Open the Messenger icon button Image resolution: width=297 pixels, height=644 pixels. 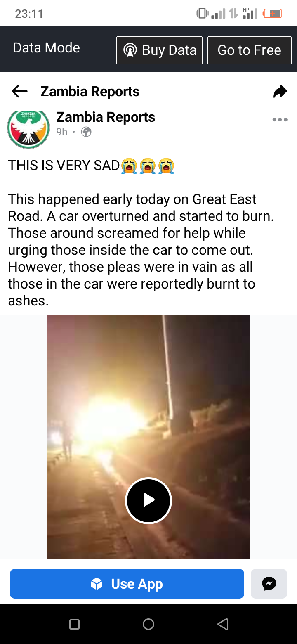point(269,584)
